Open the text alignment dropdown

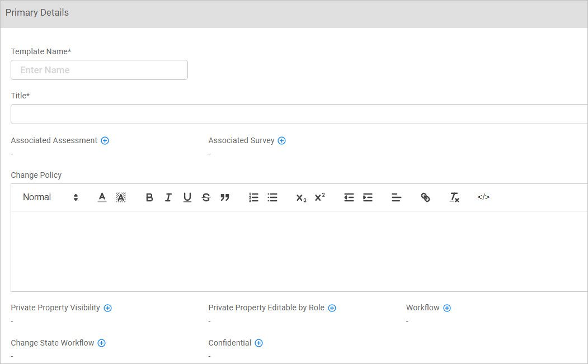[x=397, y=197]
